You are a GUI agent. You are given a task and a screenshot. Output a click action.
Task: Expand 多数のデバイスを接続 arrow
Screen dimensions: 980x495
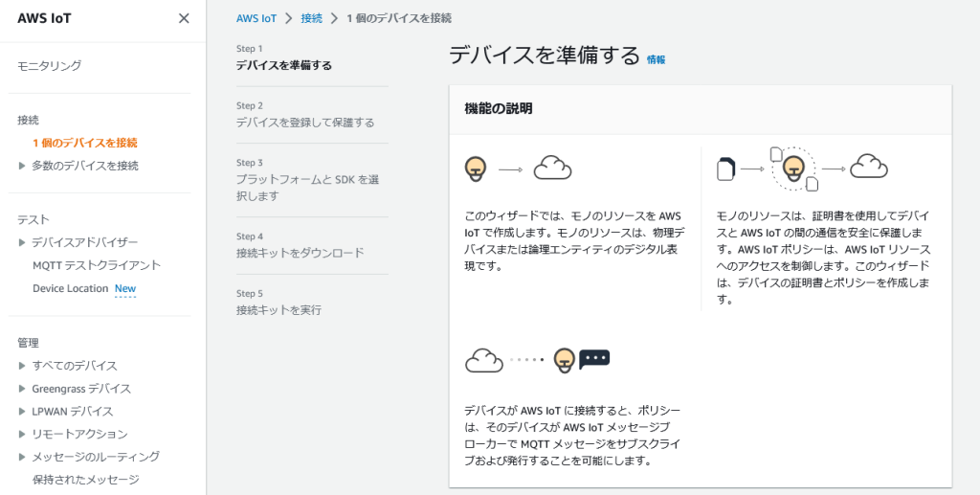pos(22,166)
